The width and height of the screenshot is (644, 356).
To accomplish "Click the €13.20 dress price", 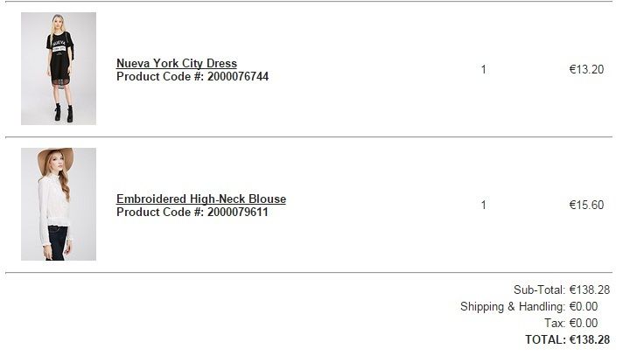I will (x=586, y=70).
